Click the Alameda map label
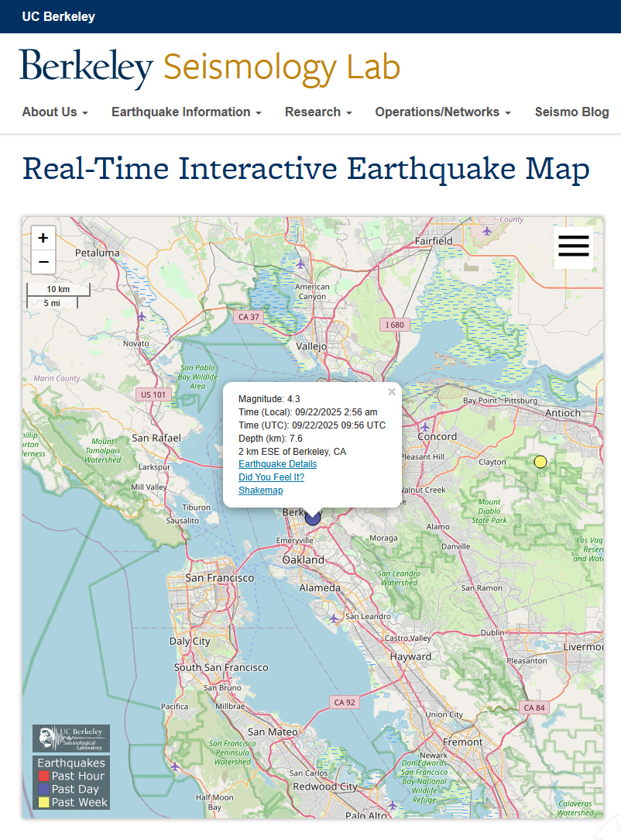The width and height of the screenshot is (621, 840). 320,587
